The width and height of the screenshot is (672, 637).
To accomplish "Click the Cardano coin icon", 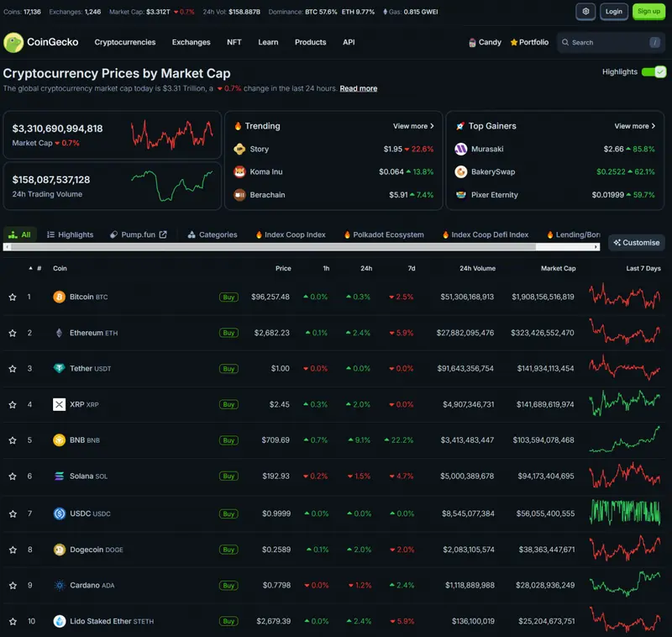I will click(x=59, y=585).
